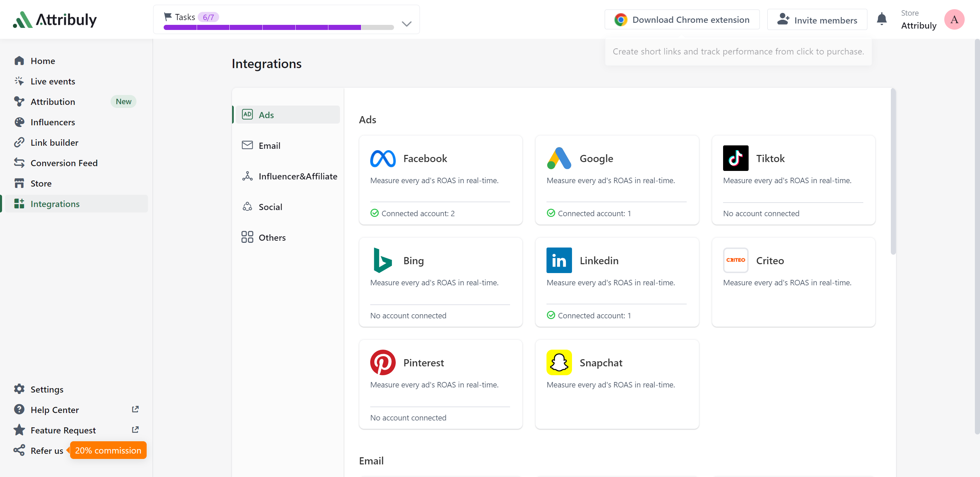Click the 20% commission badge

click(108, 450)
